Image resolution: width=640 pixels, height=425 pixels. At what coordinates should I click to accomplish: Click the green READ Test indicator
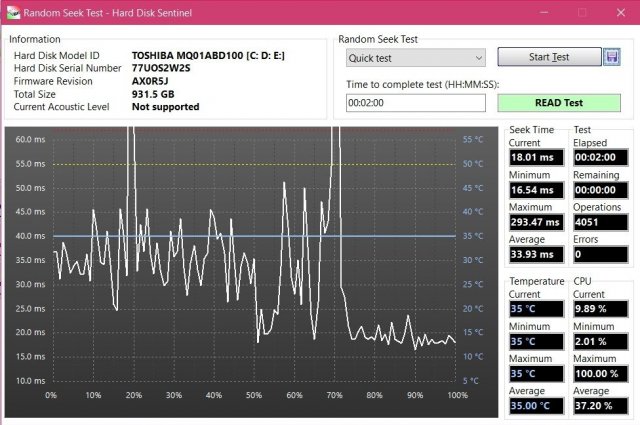click(560, 102)
